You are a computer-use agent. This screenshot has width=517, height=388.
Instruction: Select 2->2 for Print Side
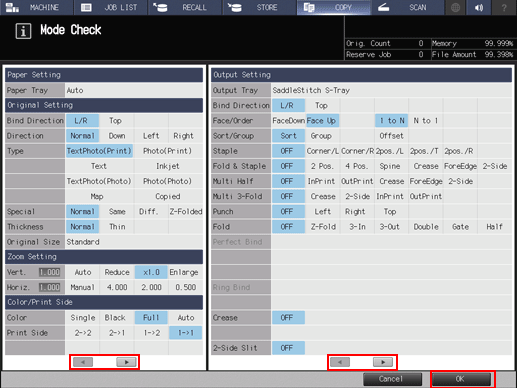(x=83, y=333)
